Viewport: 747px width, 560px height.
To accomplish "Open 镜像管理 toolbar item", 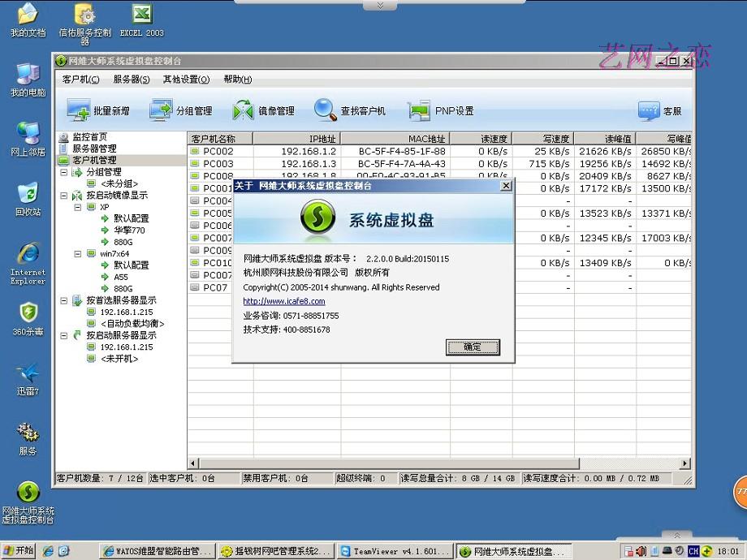I will (x=263, y=110).
